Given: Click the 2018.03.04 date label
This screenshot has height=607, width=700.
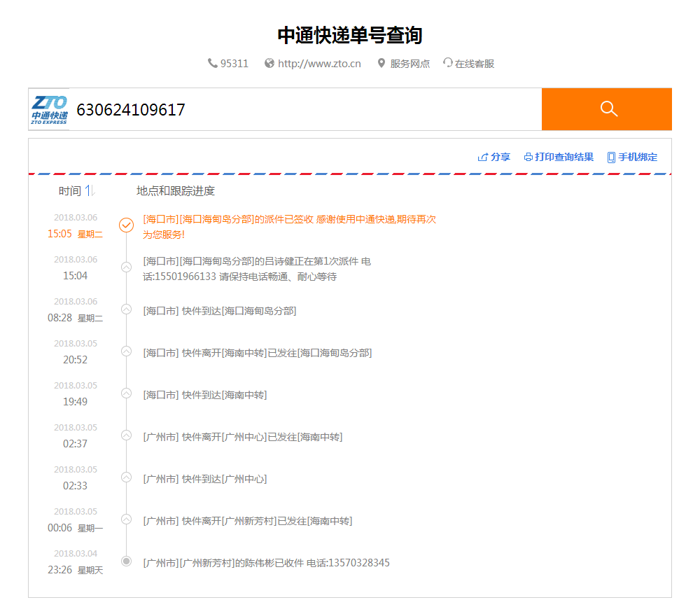Looking at the screenshot, I should pyautogui.click(x=76, y=553).
